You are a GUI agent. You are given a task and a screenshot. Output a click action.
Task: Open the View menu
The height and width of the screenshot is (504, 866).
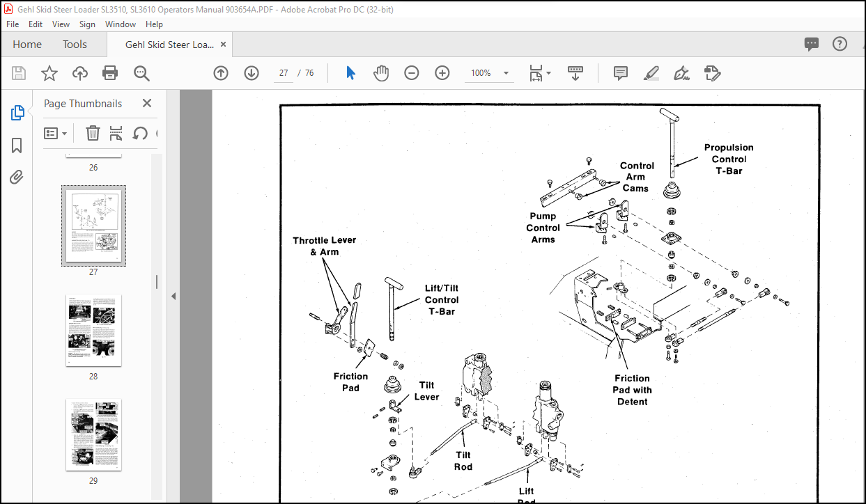pos(61,24)
